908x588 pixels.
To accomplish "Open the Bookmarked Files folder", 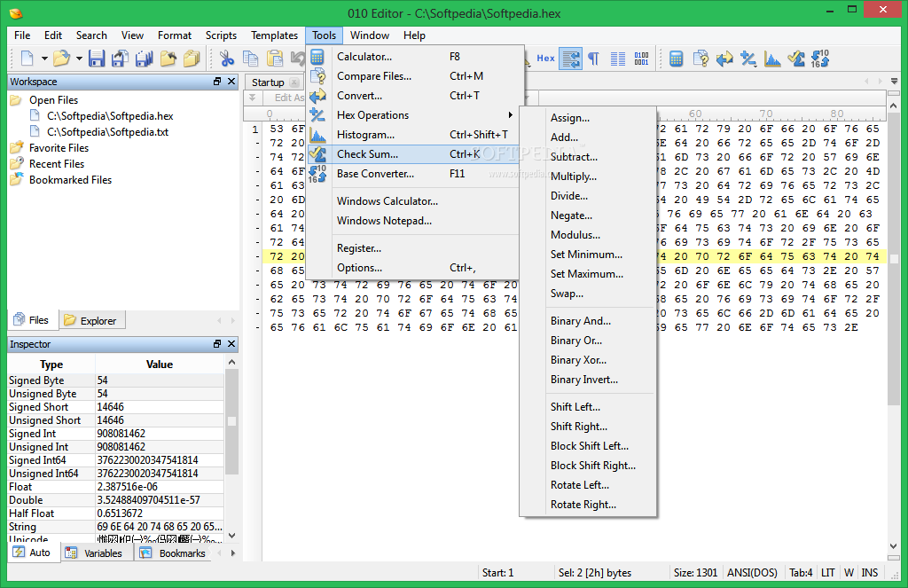I will coord(70,180).
